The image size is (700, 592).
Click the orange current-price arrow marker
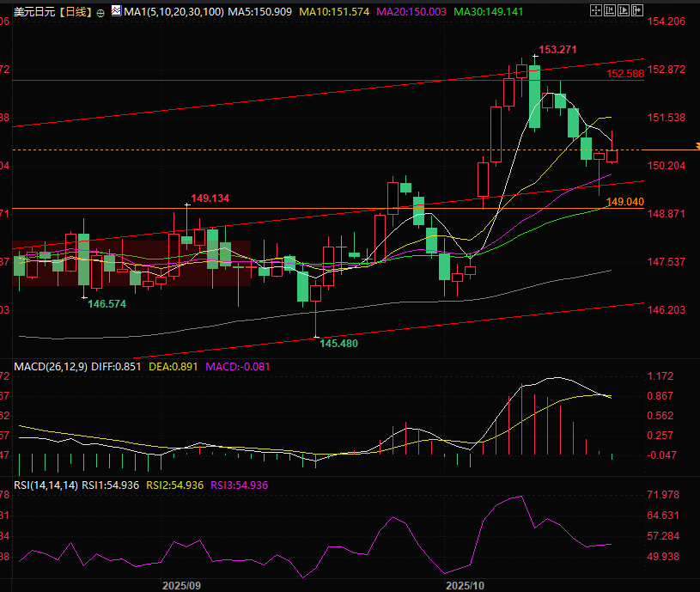pos(697,146)
